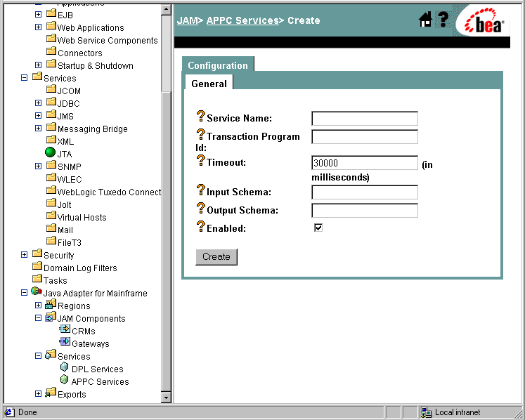Open Virtual Hosts tree item
This screenshot has width=525, height=420.
(x=82, y=218)
